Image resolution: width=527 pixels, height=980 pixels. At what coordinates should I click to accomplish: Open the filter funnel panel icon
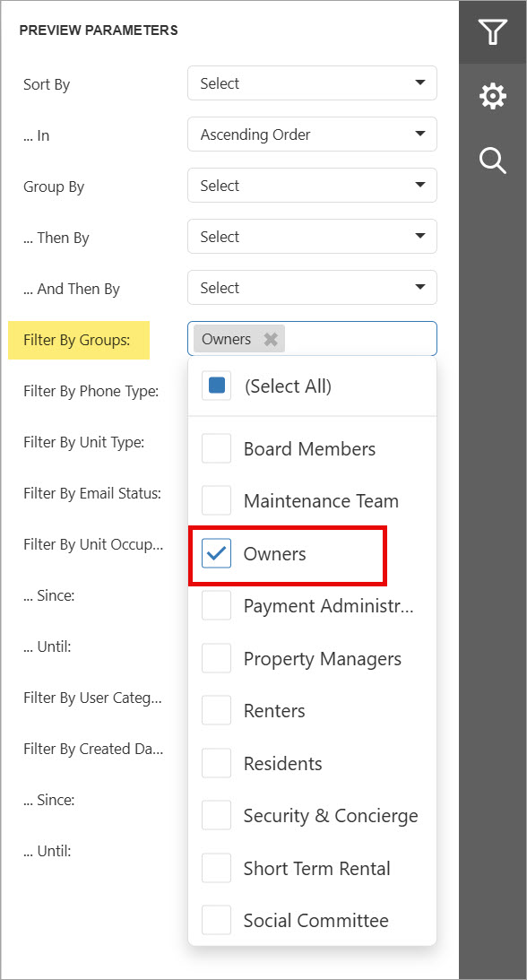point(492,31)
